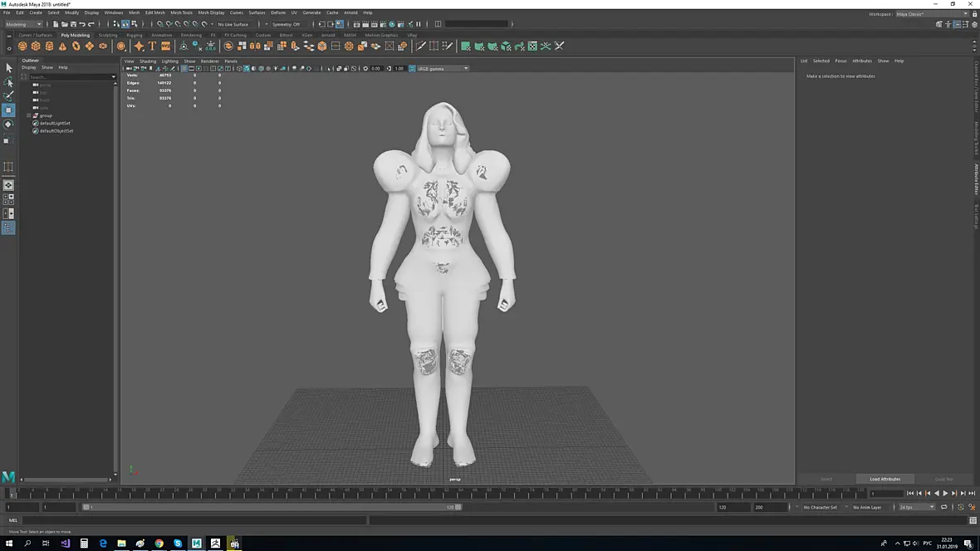Create a polygon sphere from the shelf
The image size is (980, 551).
[22, 46]
